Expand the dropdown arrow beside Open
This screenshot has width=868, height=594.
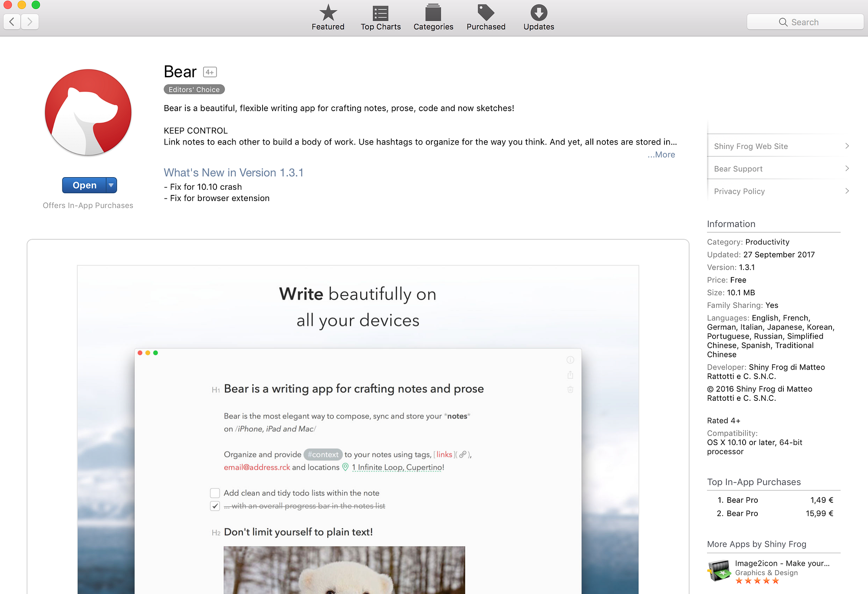pos(112,185)
